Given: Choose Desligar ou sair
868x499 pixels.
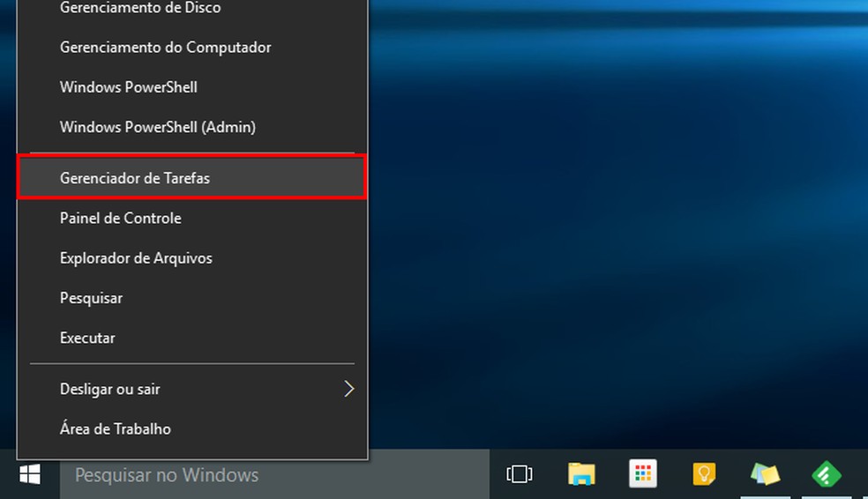Looking at the screenshot, I should tap(192, 389).
